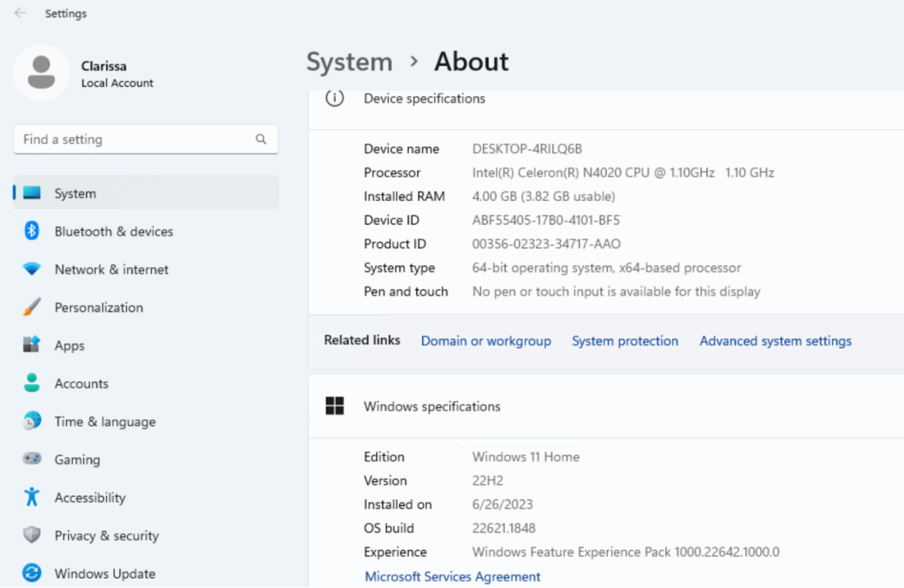Click Clarissa's profile avatar picture
Screen dimensions: 904x588
click(x=42, y=72)
